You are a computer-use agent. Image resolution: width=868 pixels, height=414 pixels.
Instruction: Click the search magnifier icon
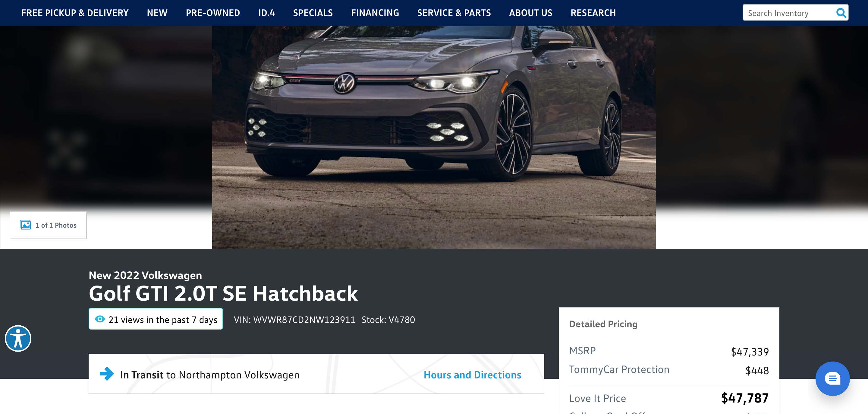[x=841, y=13]
